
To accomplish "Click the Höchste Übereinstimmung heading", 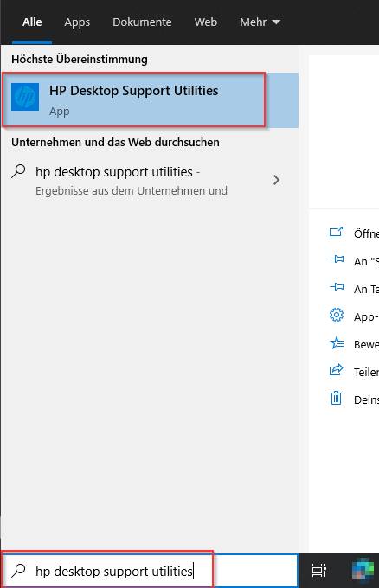I will (x=80, y=60).
